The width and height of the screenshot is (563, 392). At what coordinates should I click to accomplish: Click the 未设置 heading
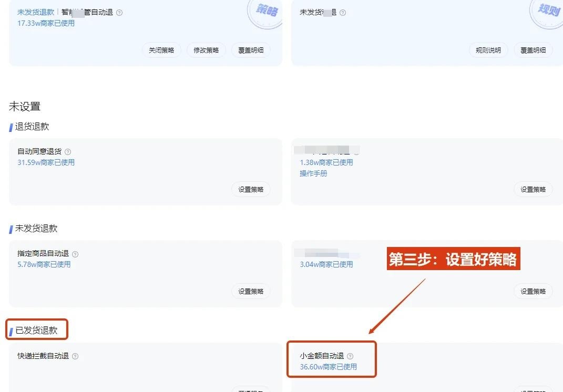click(24, 107)
